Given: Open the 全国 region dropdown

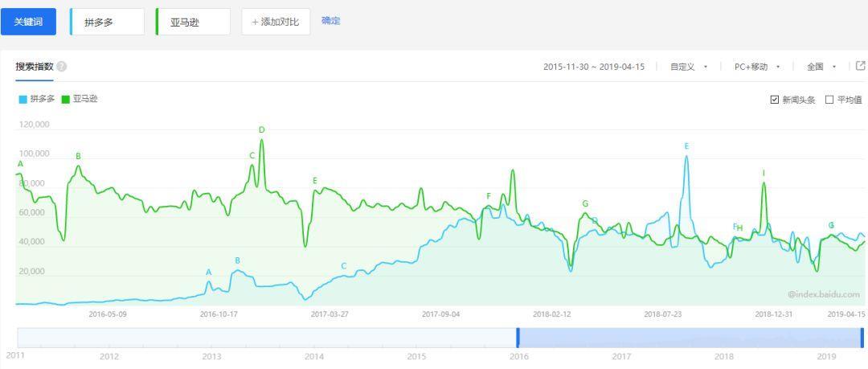Looking at the screenshot, I should (821, 67).
